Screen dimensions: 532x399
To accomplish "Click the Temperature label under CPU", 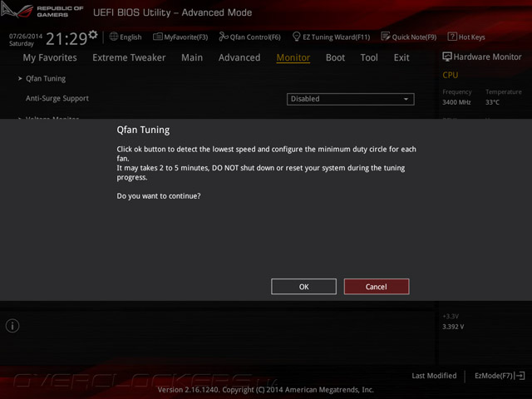I will click(504, 92).
